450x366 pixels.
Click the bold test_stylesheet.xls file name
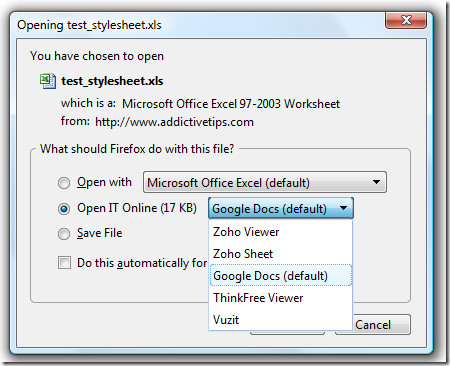[112, 81]
